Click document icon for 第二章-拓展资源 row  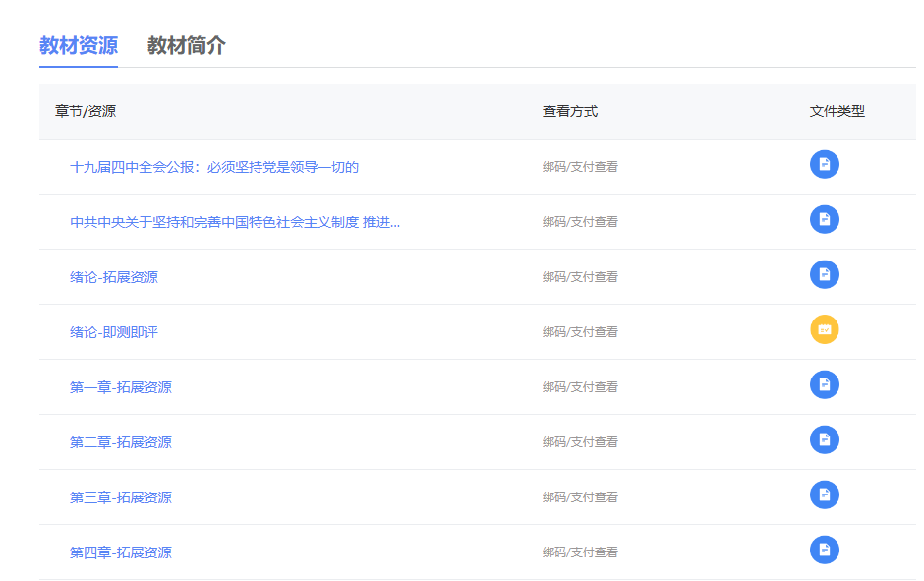825,439
